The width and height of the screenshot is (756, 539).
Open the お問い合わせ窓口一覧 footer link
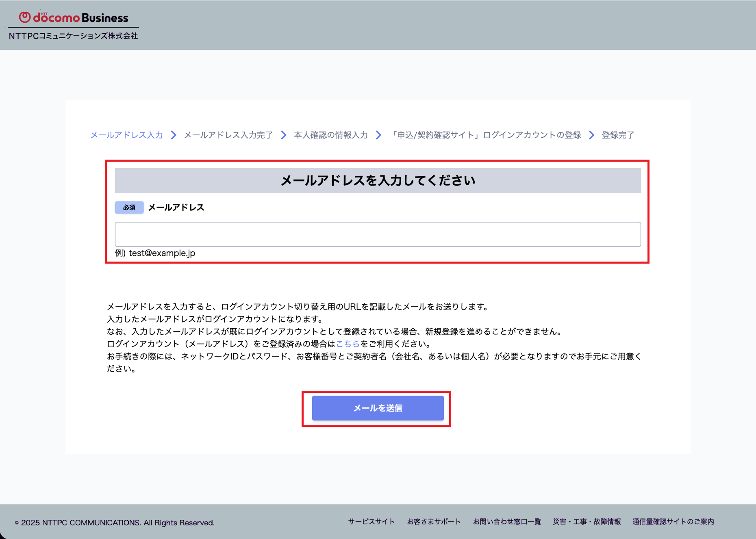[x=507, y=522]
